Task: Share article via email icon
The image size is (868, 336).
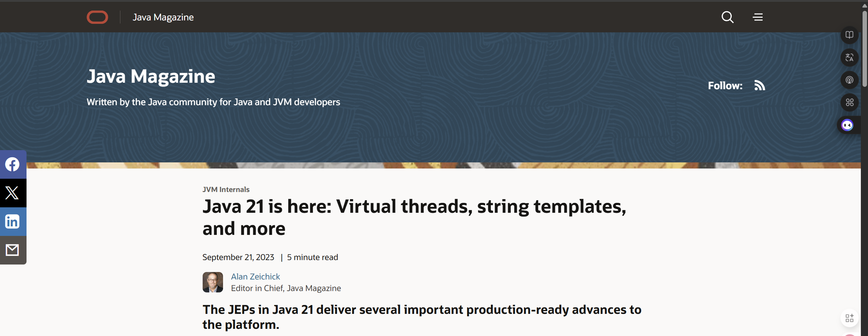Action: click(13, 250)
